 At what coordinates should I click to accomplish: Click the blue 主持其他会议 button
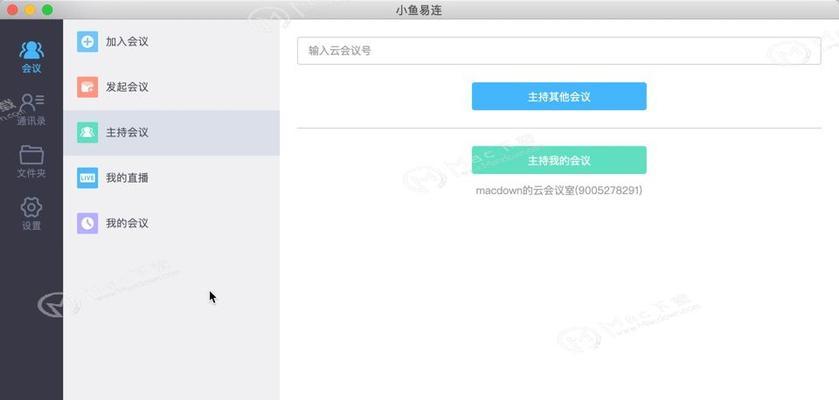[559, 96]
